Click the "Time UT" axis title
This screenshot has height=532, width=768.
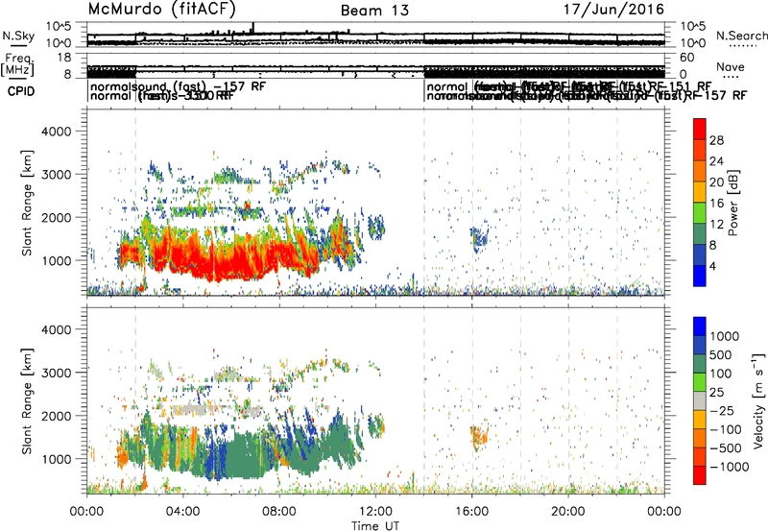(375, 526)
